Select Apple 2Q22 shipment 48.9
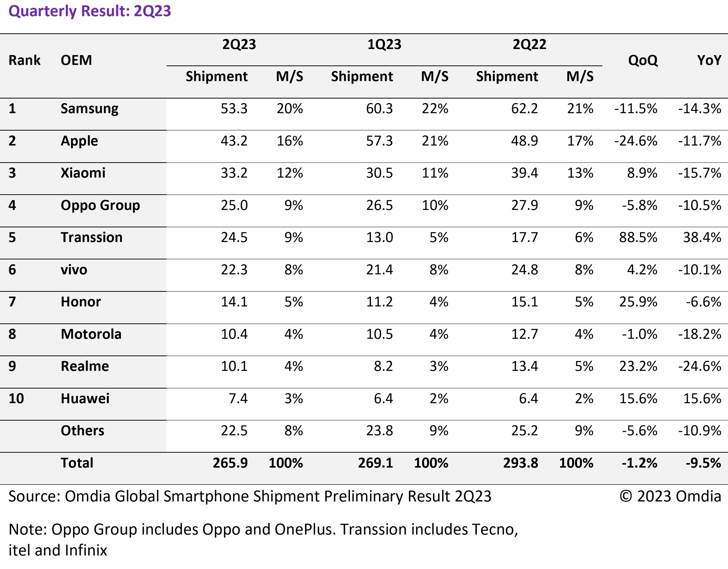Screen dimensions: 728x569 (525, 141)
